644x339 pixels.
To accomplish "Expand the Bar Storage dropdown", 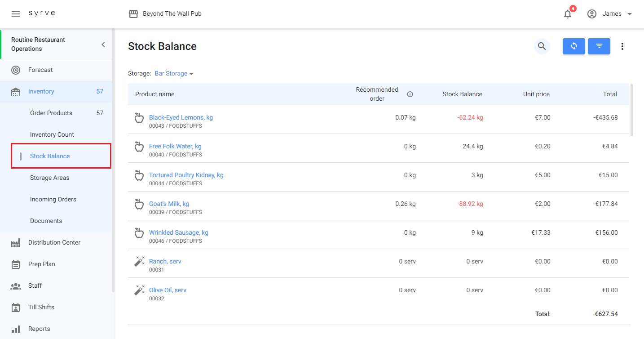I will pyautogui.click(x=174, y=74).
